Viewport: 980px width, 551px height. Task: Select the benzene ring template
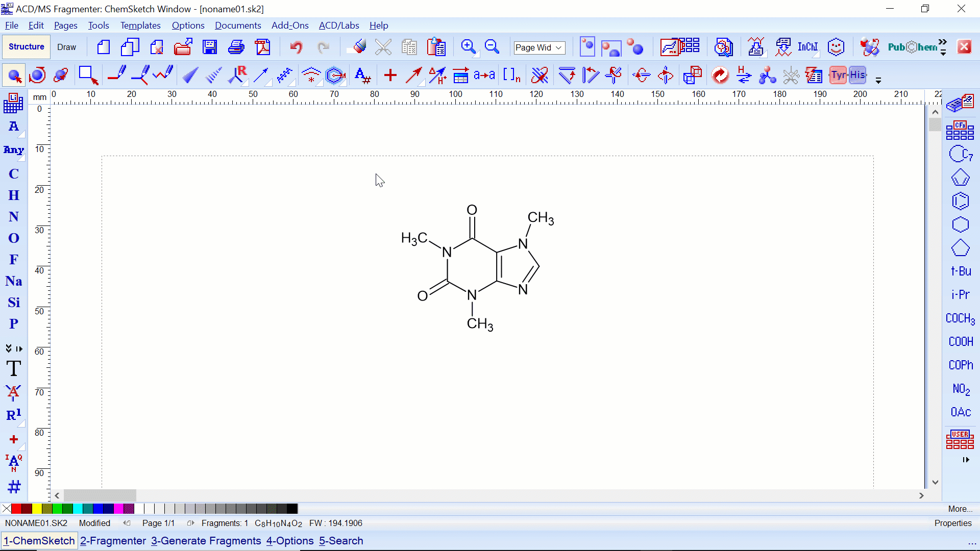[x=960, y=202]
